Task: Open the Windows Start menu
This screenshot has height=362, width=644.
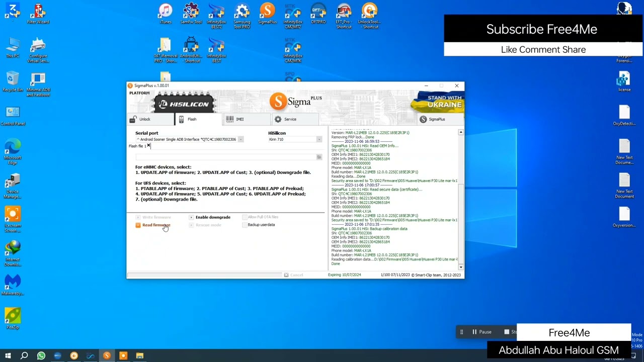Action: [x=8, y=356]
